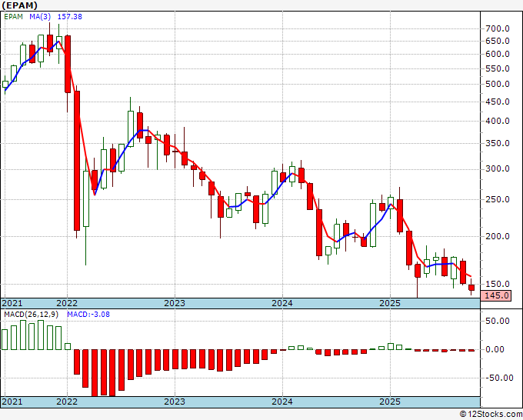Click 2023 on the price chart timeline
This screenshot has width=523, height=420.
[175, 303]
